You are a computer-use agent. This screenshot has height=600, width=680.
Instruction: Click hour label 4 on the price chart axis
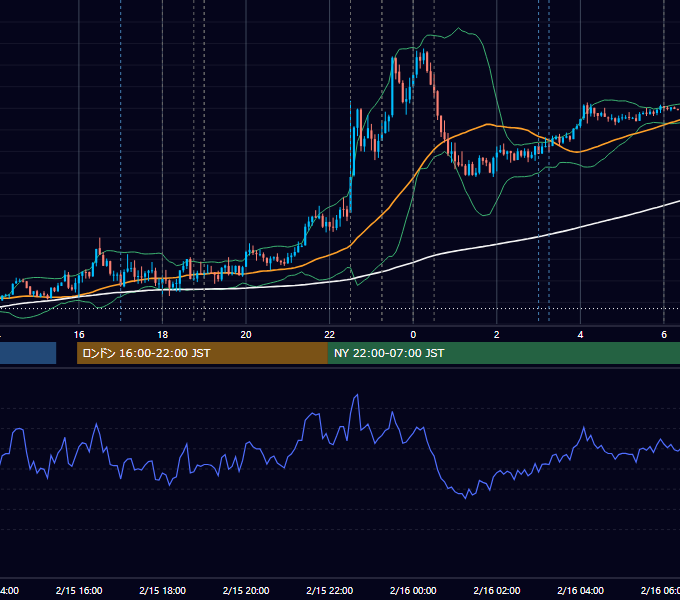580,335
